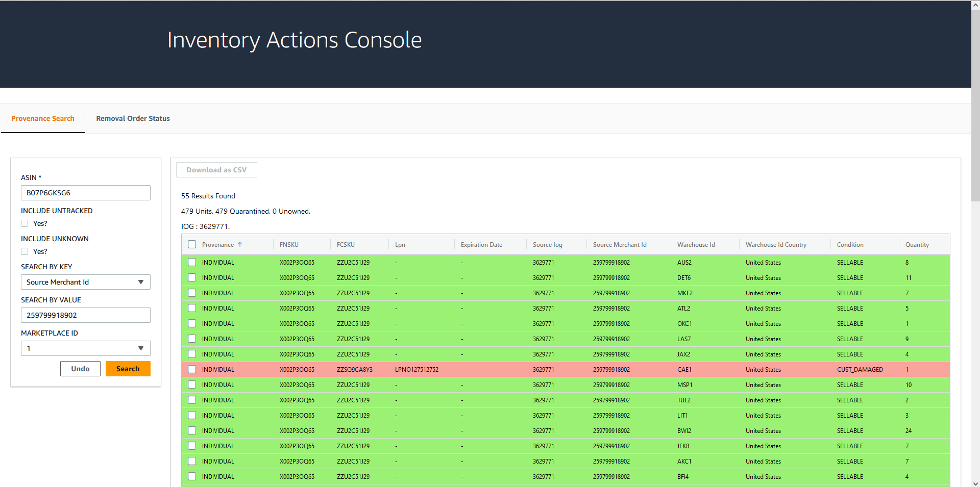Image resolution: width=980 pixels, height=487 pixels.
Task: Click the Source Merchant Id dropdown arrow
Action: (141, 282)
